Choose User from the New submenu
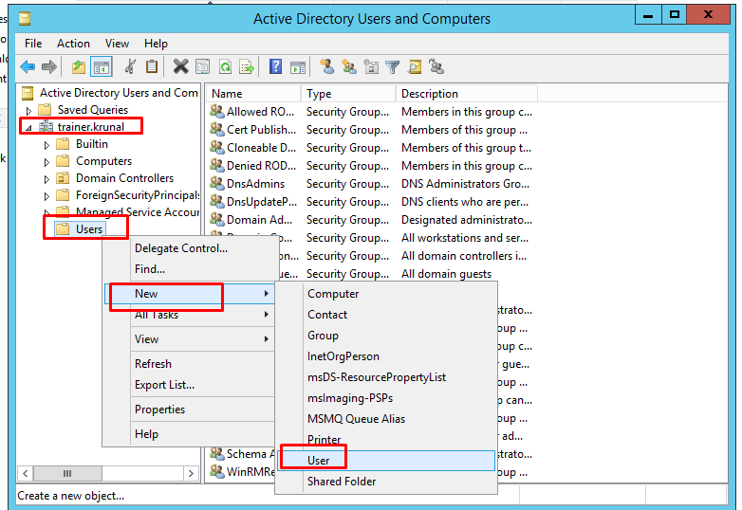The height and width of the screenshot is (510, 742). [x=319, y=460]
